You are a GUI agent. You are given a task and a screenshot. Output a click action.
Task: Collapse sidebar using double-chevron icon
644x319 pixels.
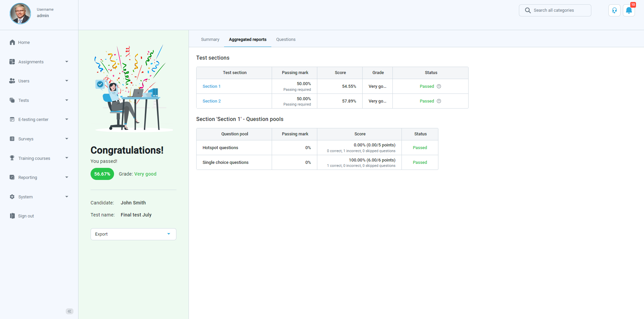[x=69, y=311]
